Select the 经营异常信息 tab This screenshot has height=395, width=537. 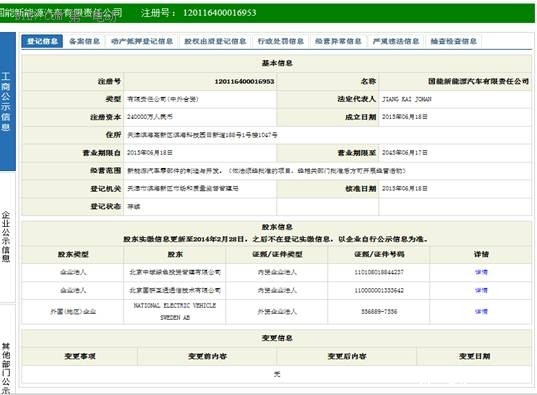click(x=338, y=41)
